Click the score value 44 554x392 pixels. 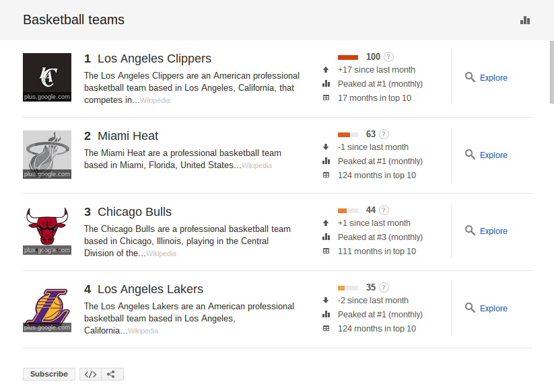[371, 210]
